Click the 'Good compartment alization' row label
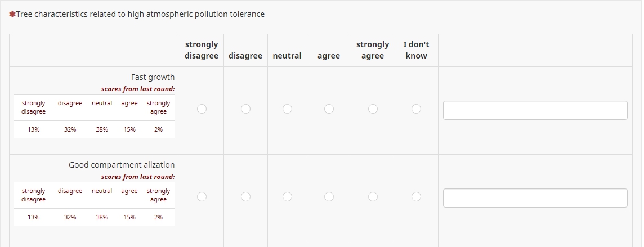Screen dimensions: 644x247 [x=122, y=165]
